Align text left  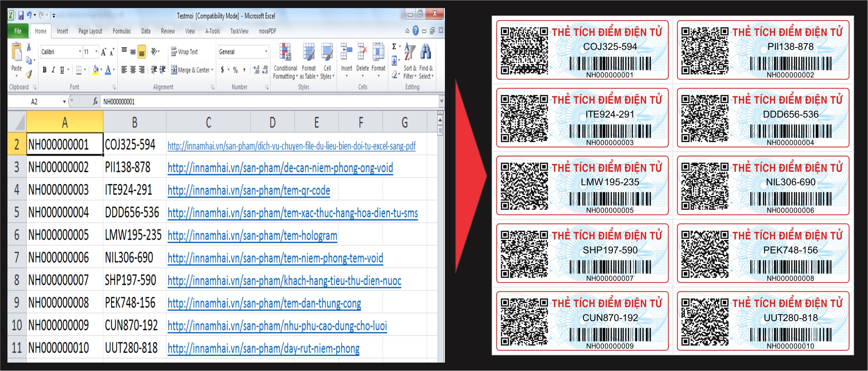124,70
